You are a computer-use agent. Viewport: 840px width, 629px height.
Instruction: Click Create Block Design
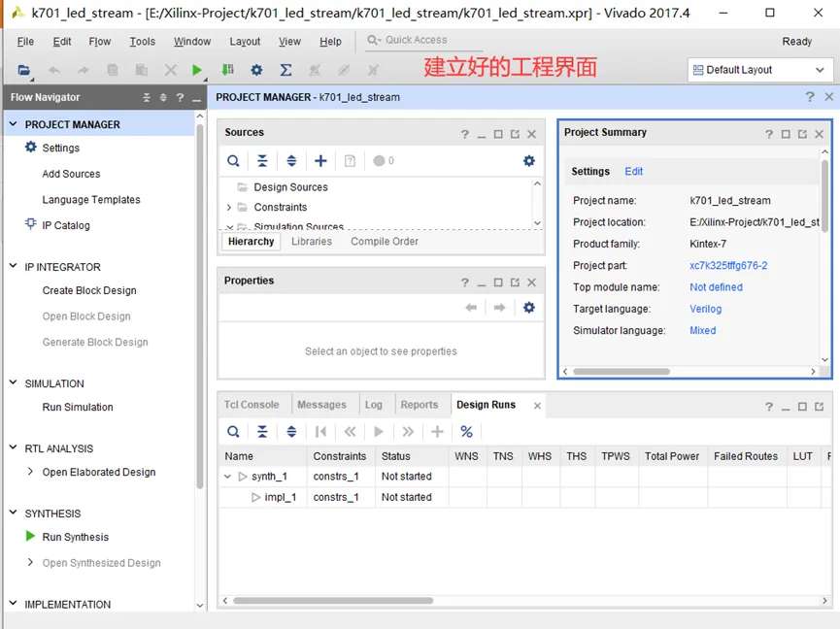coord(89,290)
